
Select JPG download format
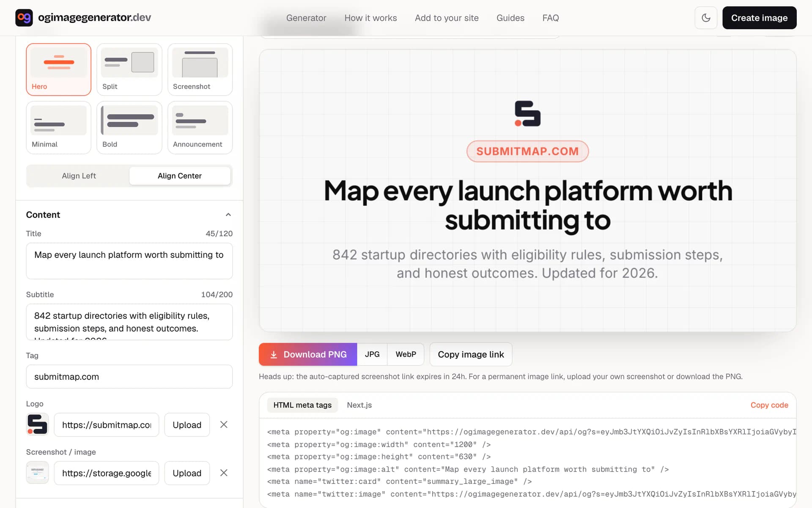click(x=372, y=354)
